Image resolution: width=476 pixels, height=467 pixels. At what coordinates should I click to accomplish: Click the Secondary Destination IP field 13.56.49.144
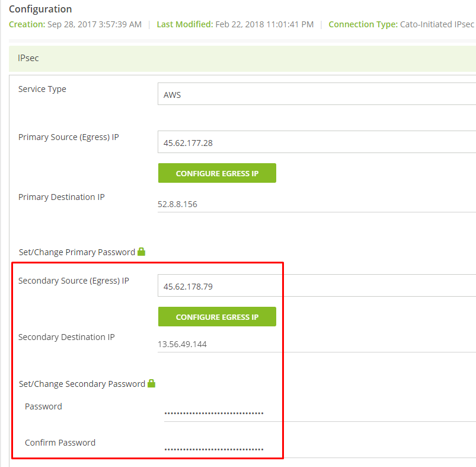[x=317, y=344]
